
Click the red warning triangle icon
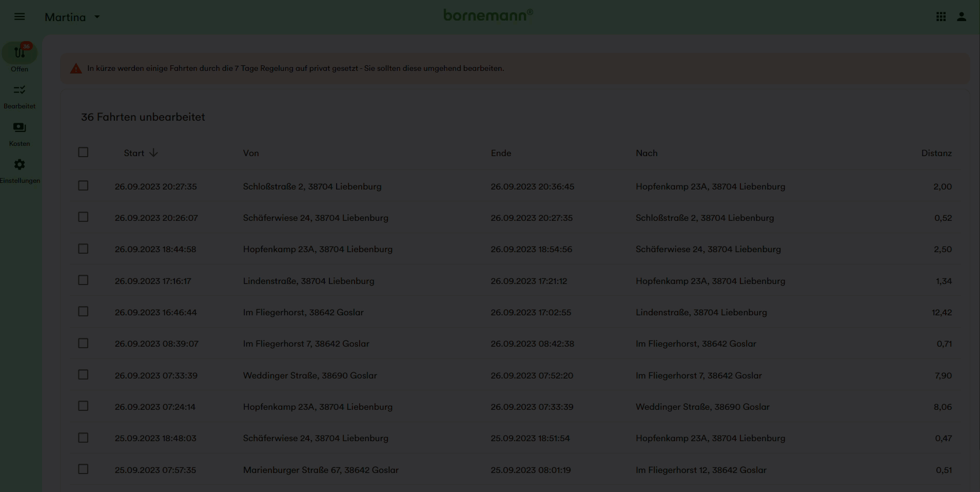76,69
